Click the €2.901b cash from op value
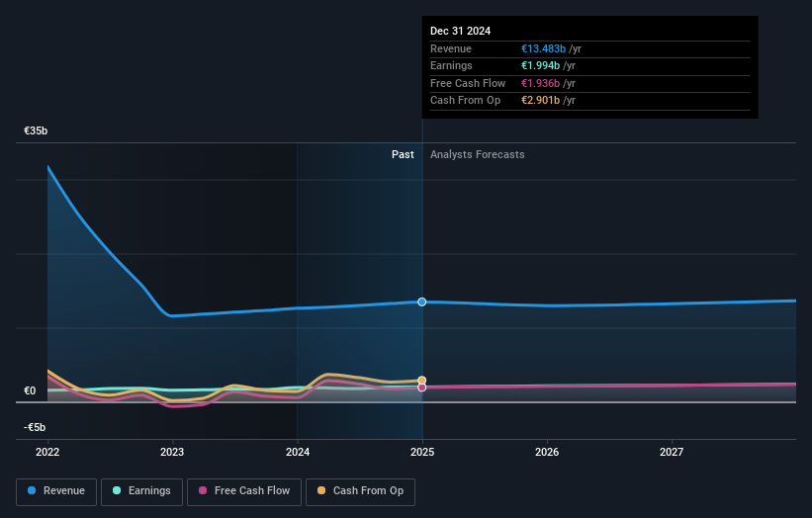 coord(540,101)
